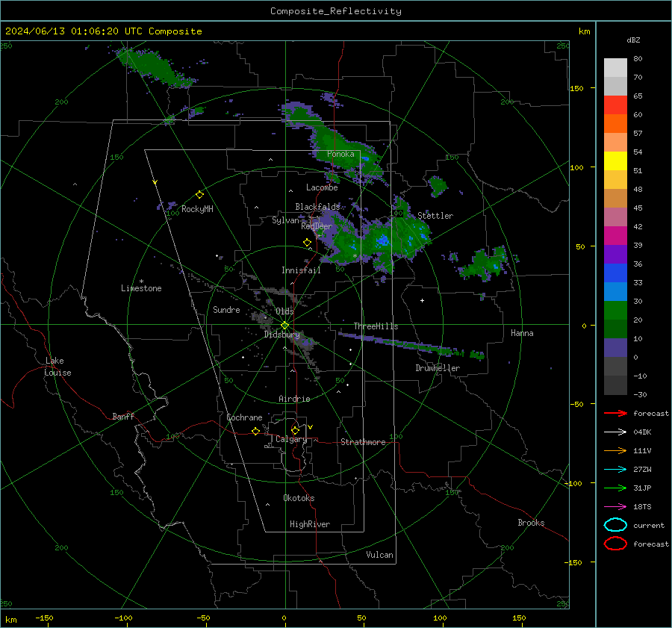The width and height of the screenshot is (672, 628).
Task: Click the red 'forecast' ellipse legend icon
Action: point(615,544)
